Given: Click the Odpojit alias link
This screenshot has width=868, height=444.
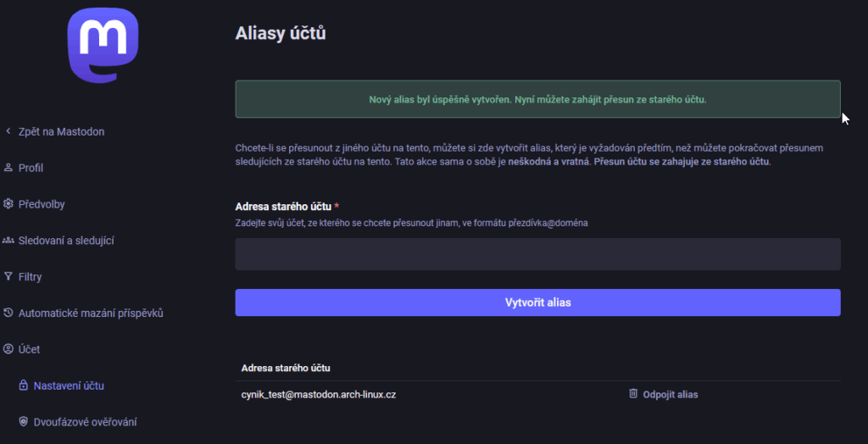Looking at the screenshot, I should click(x=670, y=394).
